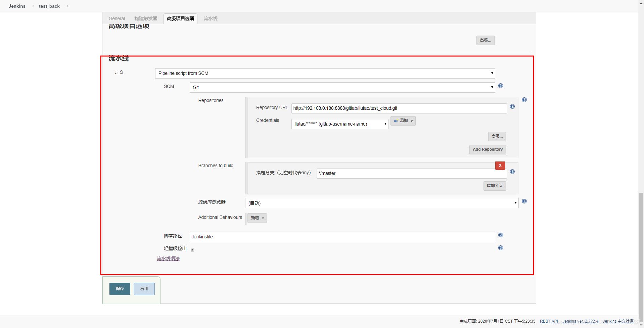Click help icon beside Repository URL field
Screen dimensions: 644x328
(x=512, y=107)
